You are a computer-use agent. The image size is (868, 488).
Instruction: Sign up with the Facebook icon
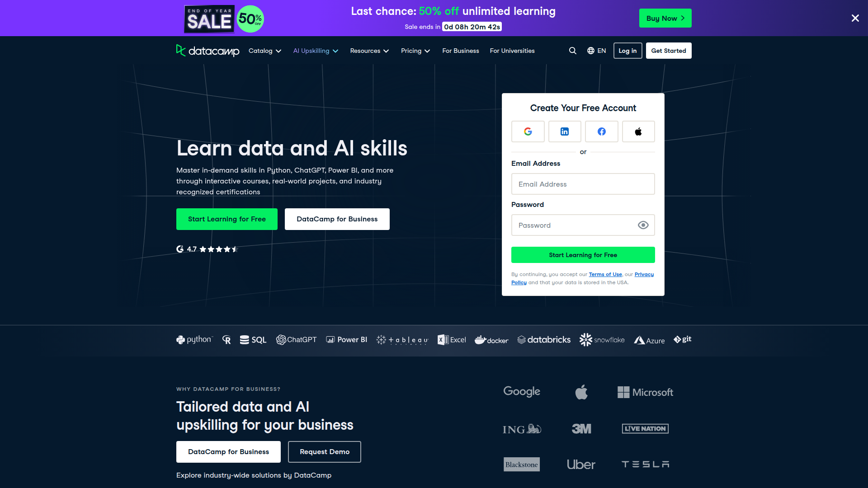601,131
